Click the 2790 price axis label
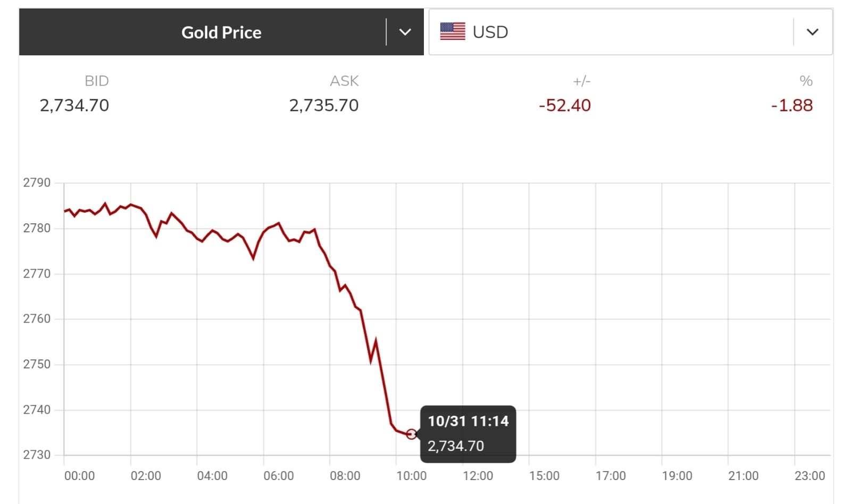This screenshot has height=504, width=851. [x=37, y=183]
